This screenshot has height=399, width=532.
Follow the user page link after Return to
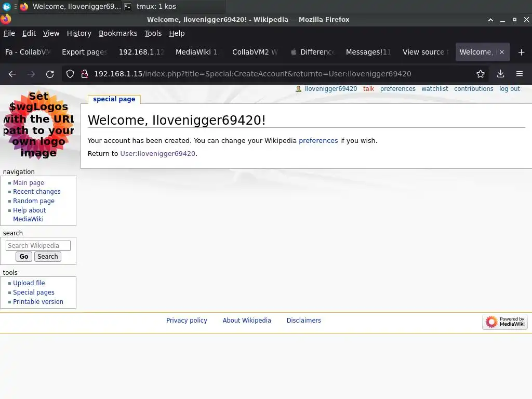tap(158, 153)
